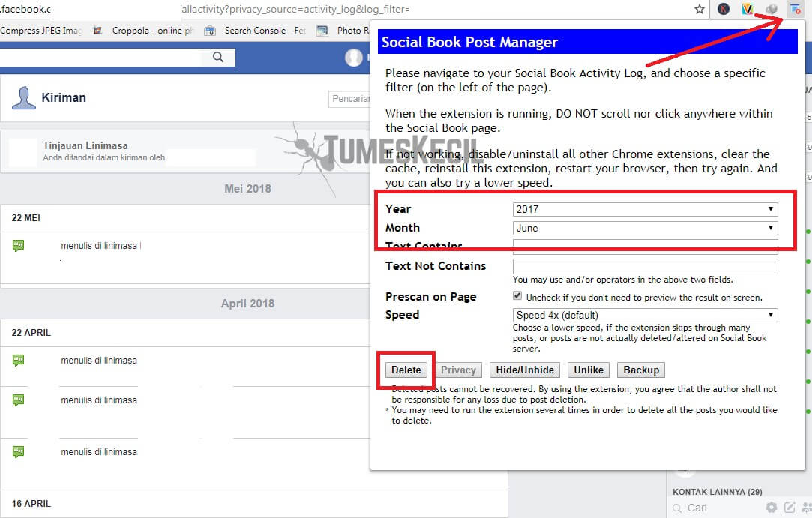Click the Mei 2018 month header
Image resolution: width=812 pixels, height=518 pixels.
pos(247,189)
